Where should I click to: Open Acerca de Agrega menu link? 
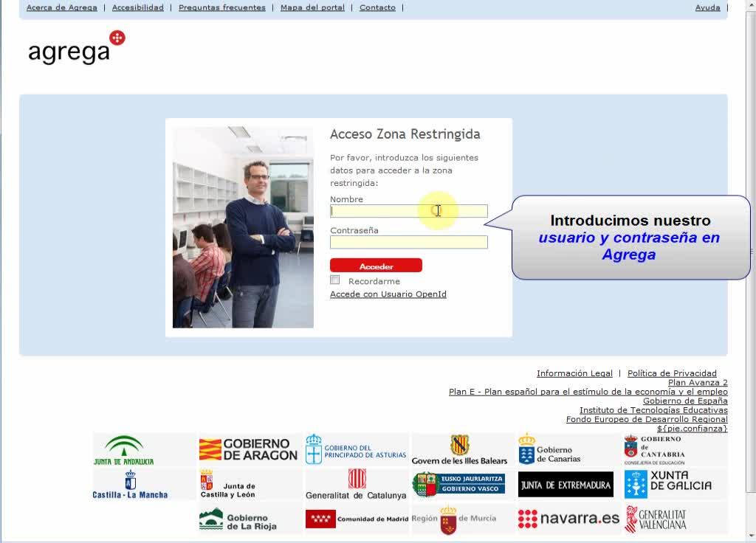click(x=62, y=7)
